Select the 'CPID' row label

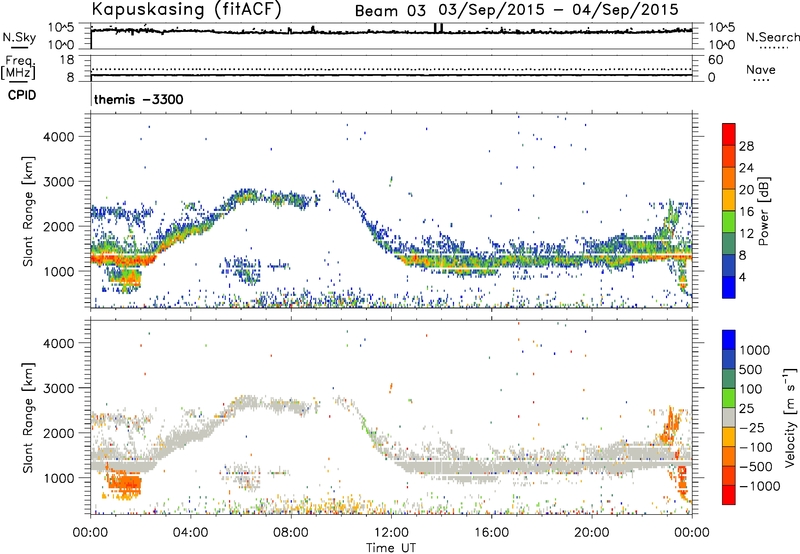tap(22, 95)
